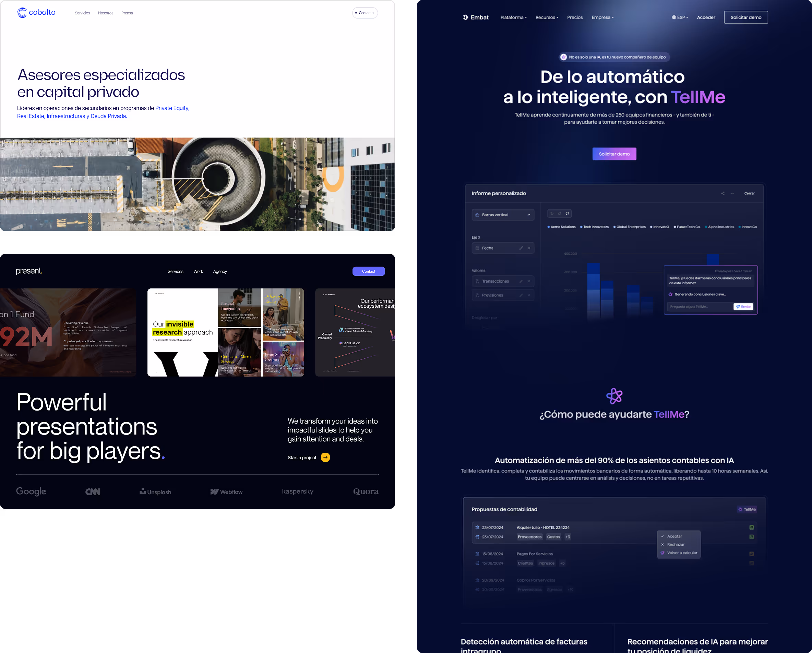This screenshot has height=653, width=812.
Task: Send the TellMe question with Enviar
Action: (x=743, y=307)
